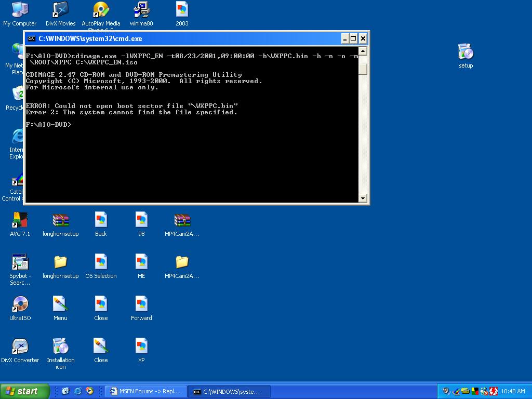Select the Back file on the desktop

(101, 224)
